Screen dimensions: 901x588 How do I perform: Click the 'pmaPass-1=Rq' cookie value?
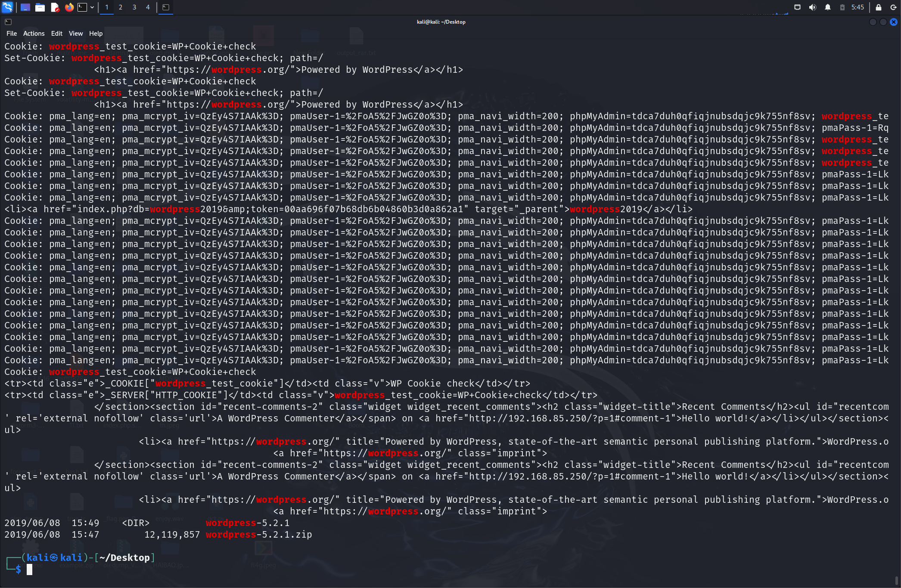[855, 128]
